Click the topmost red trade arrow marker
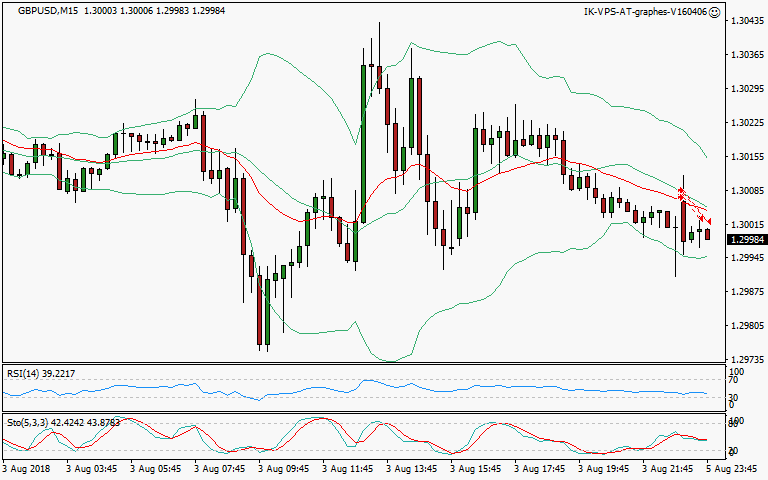Screen dimensions: 768x480 click(681, 191)
